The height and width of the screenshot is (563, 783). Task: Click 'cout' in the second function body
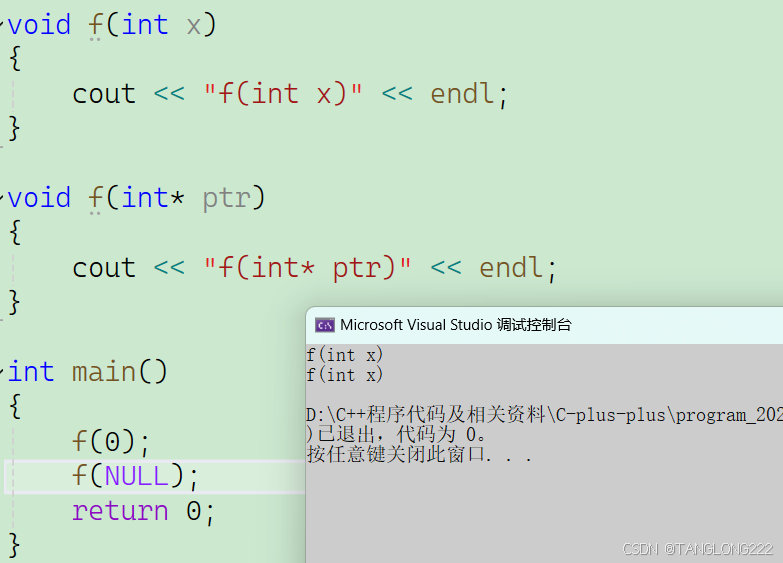pos(103,267)
